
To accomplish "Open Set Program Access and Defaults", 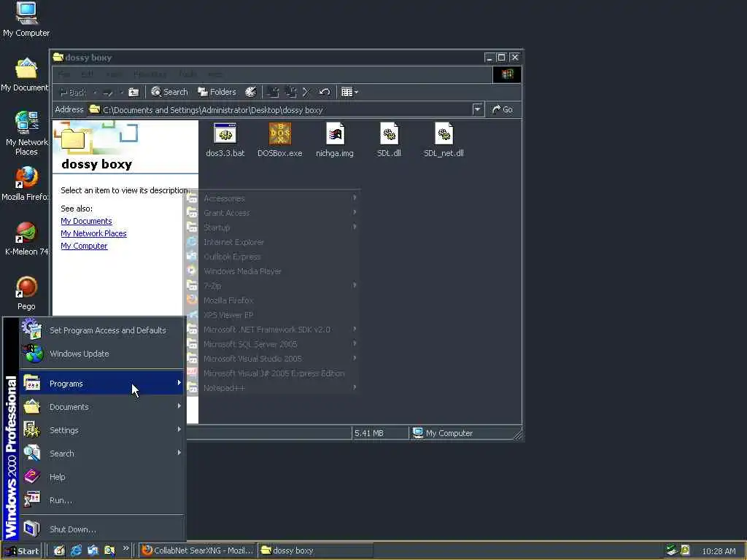I will [x=101, y=330].
